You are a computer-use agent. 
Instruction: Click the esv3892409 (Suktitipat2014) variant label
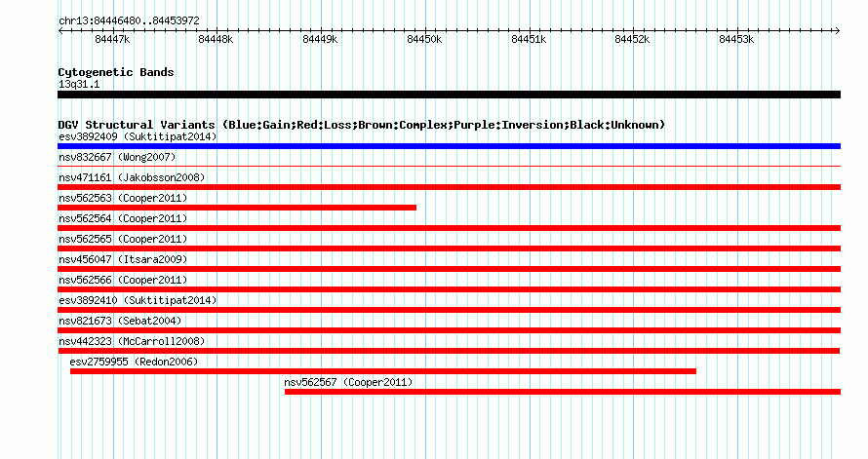138,136
